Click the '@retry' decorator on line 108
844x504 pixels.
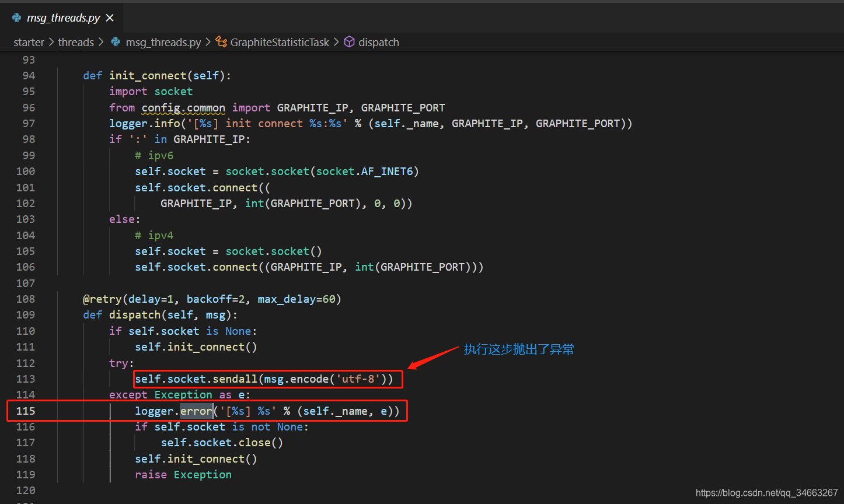[x=102, y=299]
